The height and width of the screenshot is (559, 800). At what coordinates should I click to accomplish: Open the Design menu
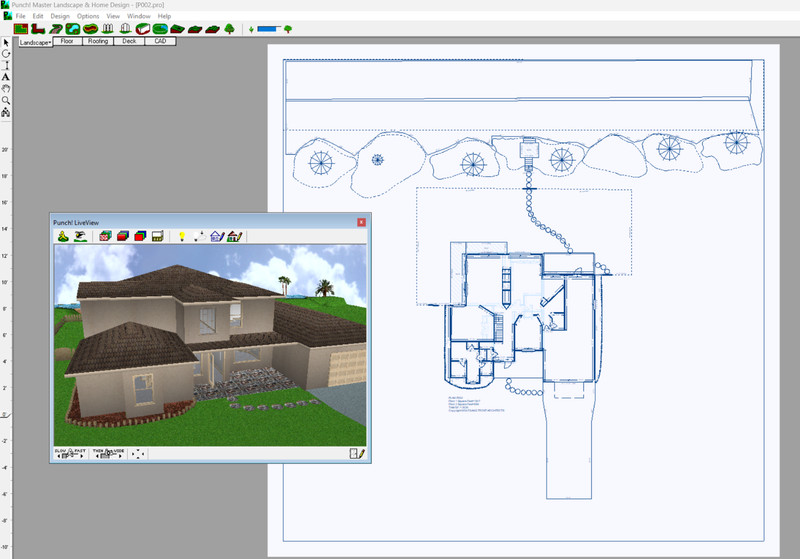[x=60, y=16]
